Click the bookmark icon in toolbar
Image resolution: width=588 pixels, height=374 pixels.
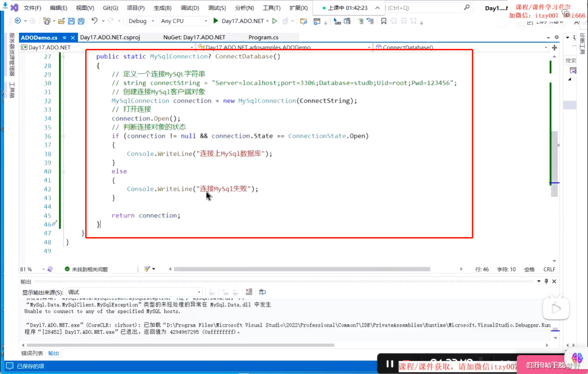click(383, 21)
